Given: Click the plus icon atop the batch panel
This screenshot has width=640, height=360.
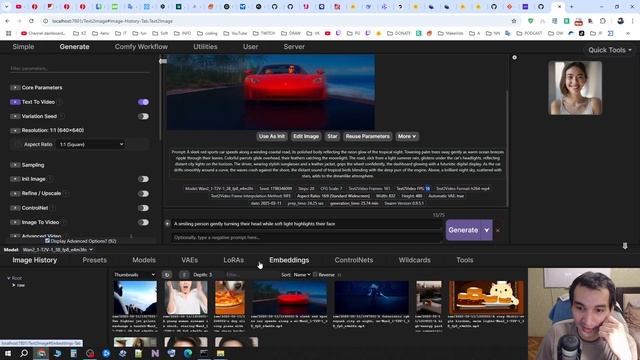Looking at the screenshot, I should [515, 58].
